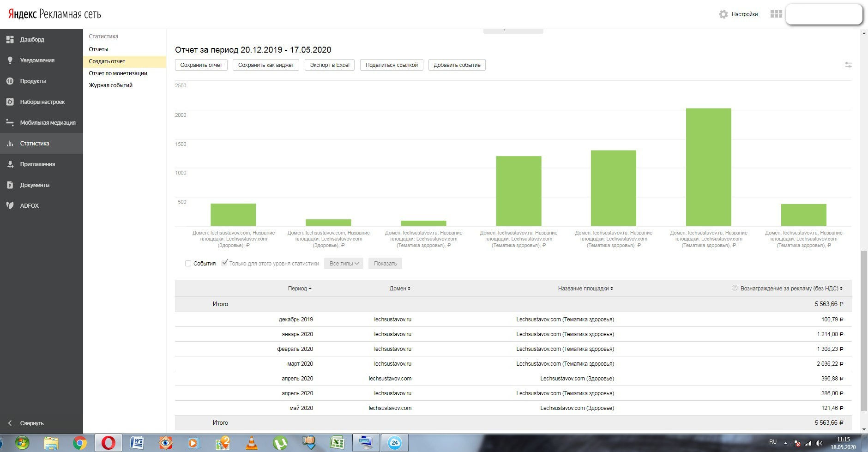Image resolution: width=868 pixels, height=452 pixels.
Task: Click the Windows Start orb
Action: [22, 443]
